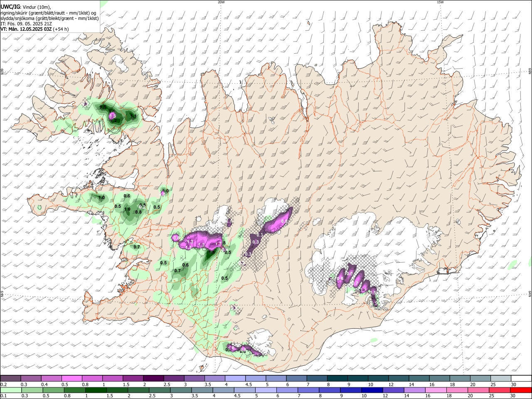The height and width of the screenshot is (399, 532).
Task: Click the '15W' longitude label
Action: tap(440, 2)
